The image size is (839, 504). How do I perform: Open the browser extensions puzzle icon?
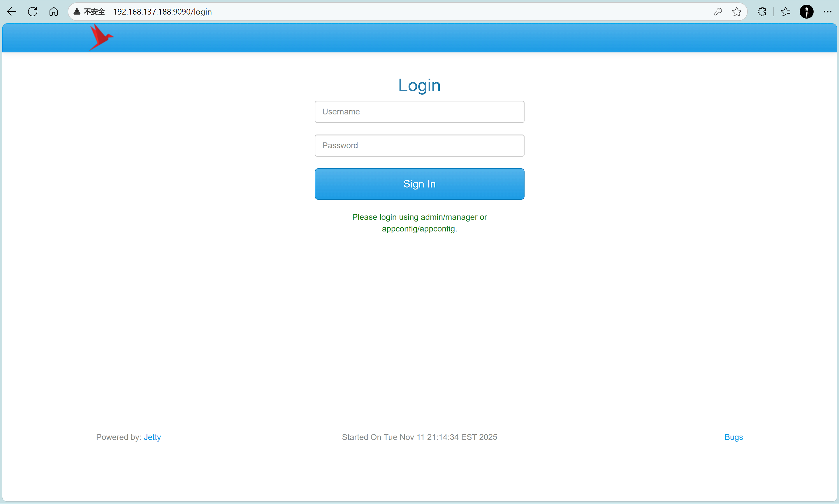tap(762, 12)
